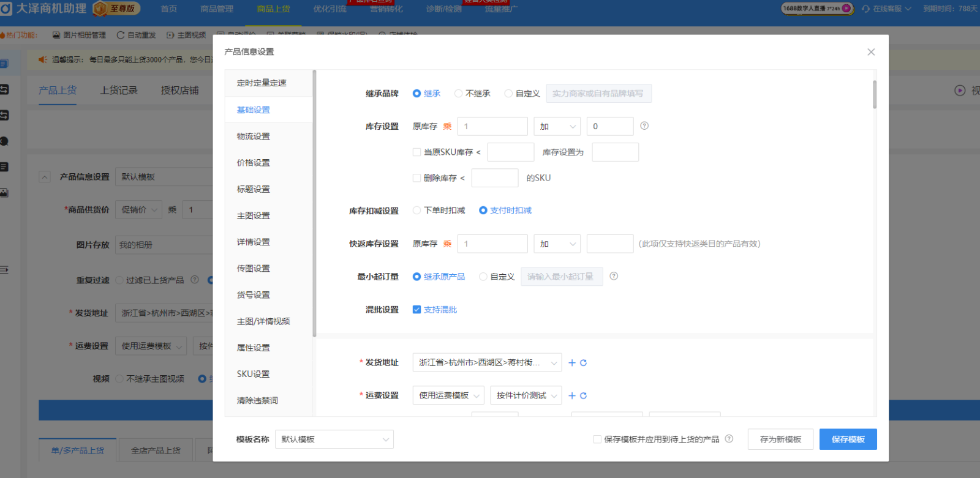Open the dialog's 使用运费模板 dropdown
The height and width of the screenshot is (478, 980).
point(448,395)
